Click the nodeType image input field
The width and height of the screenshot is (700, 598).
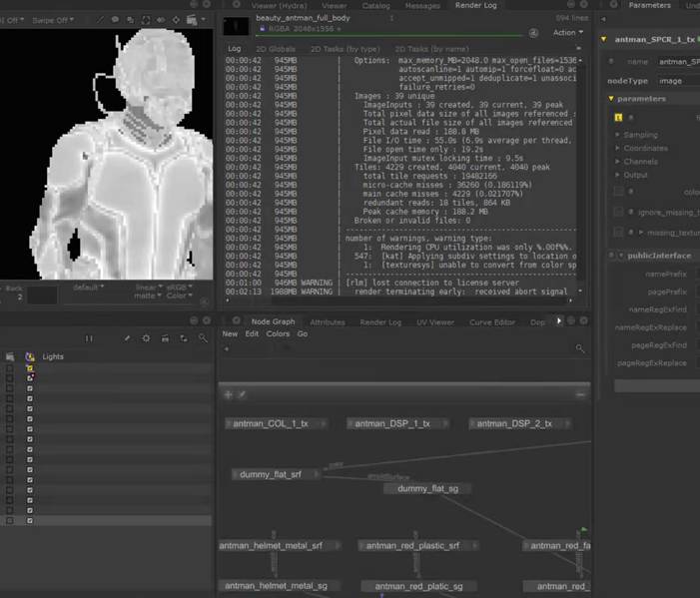coord(674,81)
